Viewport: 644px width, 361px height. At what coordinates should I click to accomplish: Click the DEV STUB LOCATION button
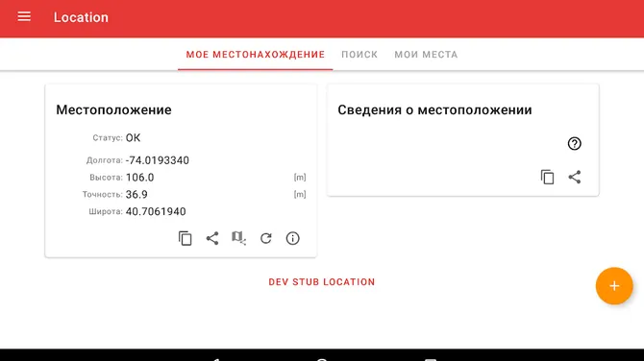(x=322, y=282)
